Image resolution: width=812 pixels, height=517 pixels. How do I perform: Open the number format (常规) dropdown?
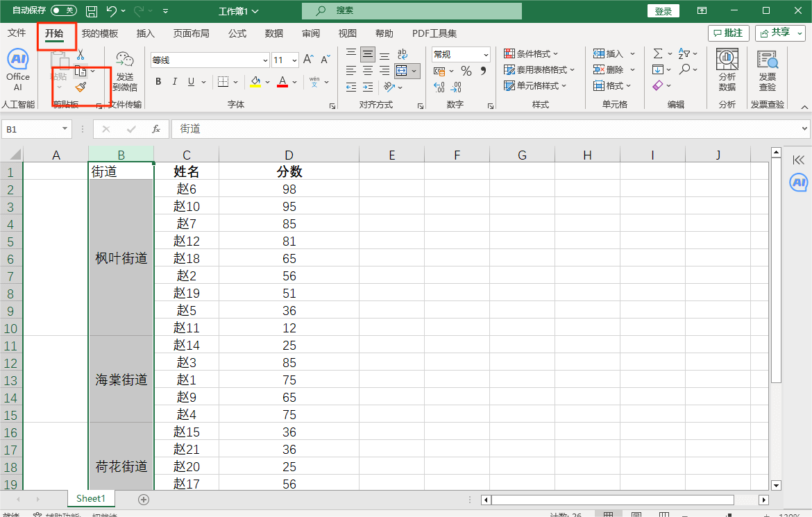(x=486, y=55)
